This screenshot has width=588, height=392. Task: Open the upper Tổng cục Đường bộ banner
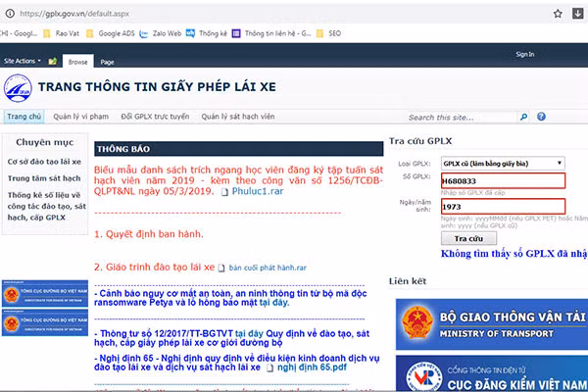pyautogui.click(x=45, y=294)
